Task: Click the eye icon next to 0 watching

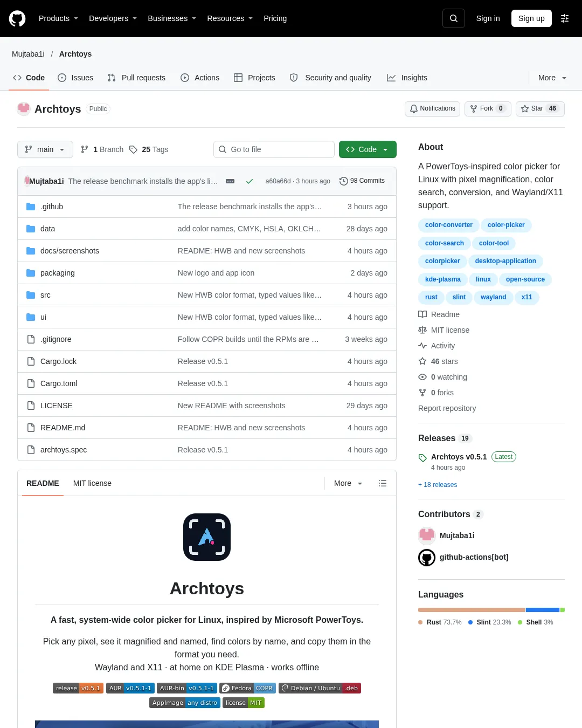Action: coord(422,377)
